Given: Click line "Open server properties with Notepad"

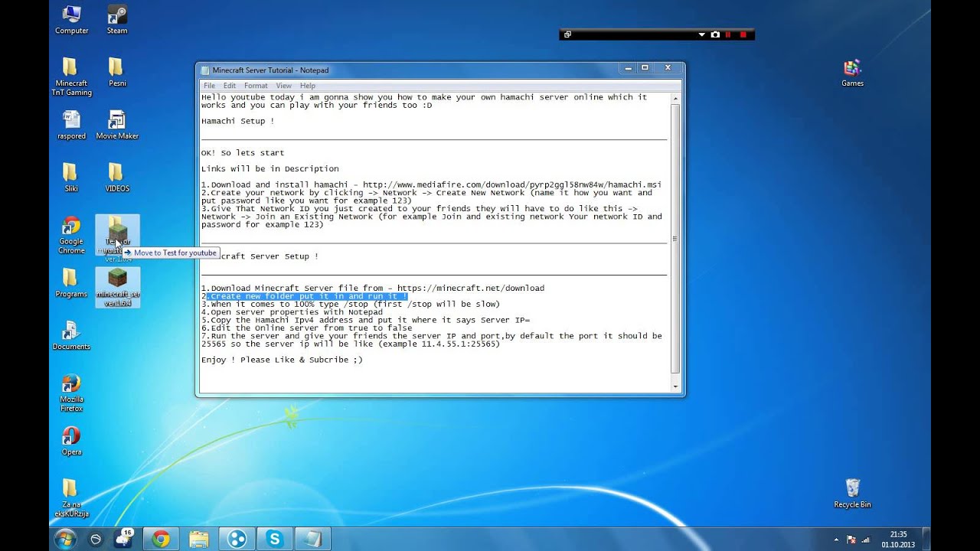Looking at the screenshot, I should pos(292,312).
